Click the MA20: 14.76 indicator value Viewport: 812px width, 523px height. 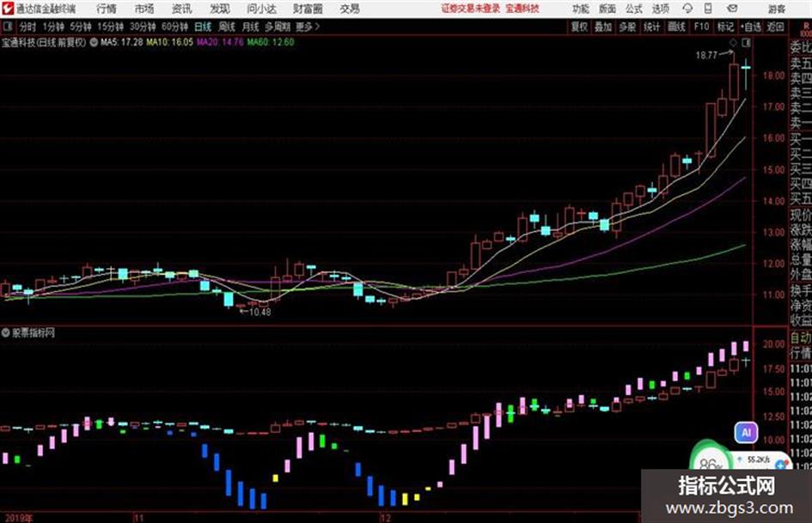(x=220, y=42)
